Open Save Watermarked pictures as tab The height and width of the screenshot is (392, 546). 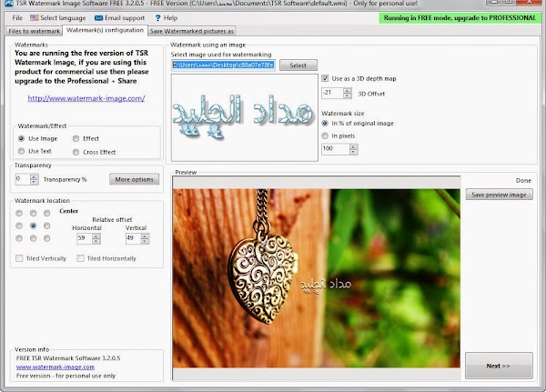191,31
